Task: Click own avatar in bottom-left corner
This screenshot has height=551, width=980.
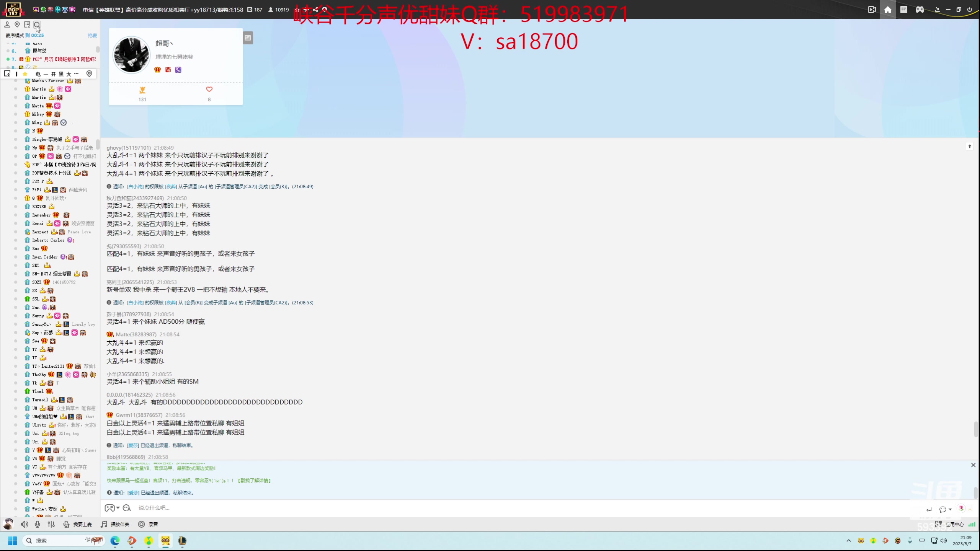Action: 8,524
